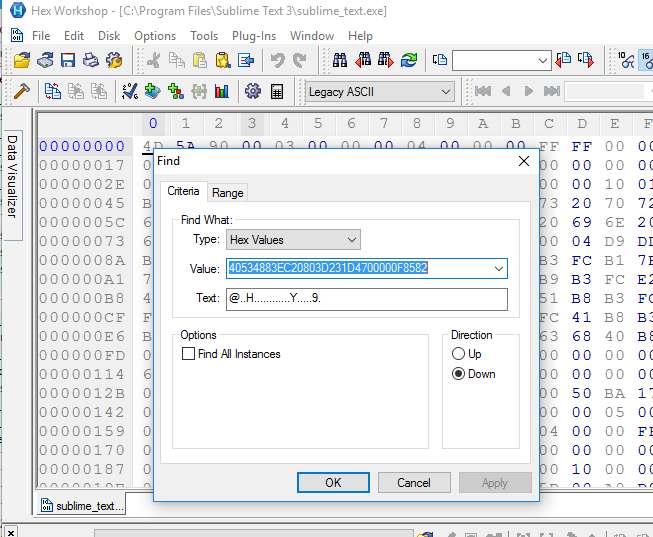The width and height of the screenshot is (653, 537).
Task: Click the Find binoculars icon
Action: pyautogui.click(x=340, y=60)
